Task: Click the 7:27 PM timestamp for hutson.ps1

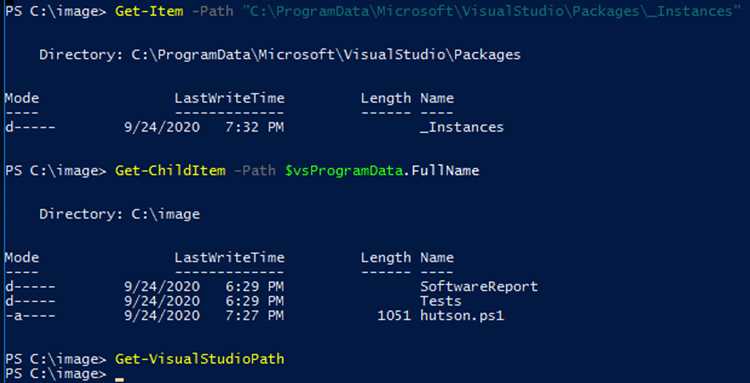Action: click(x=254, y=316)
